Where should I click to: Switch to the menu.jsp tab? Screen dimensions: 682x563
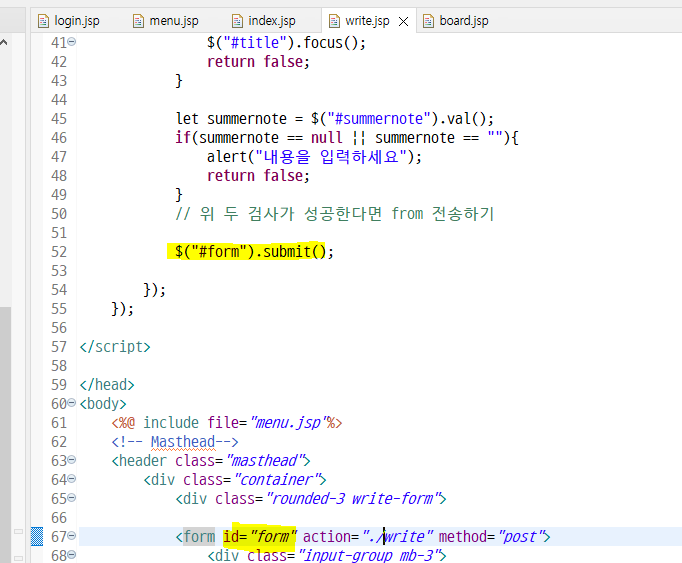[166, 20]
